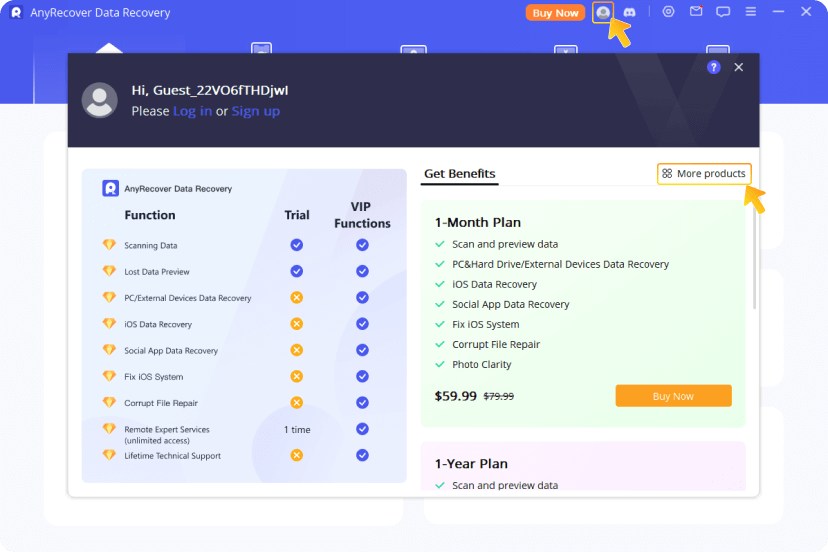
Task: Close the account benefits dialog
Action: click(739, 67)
